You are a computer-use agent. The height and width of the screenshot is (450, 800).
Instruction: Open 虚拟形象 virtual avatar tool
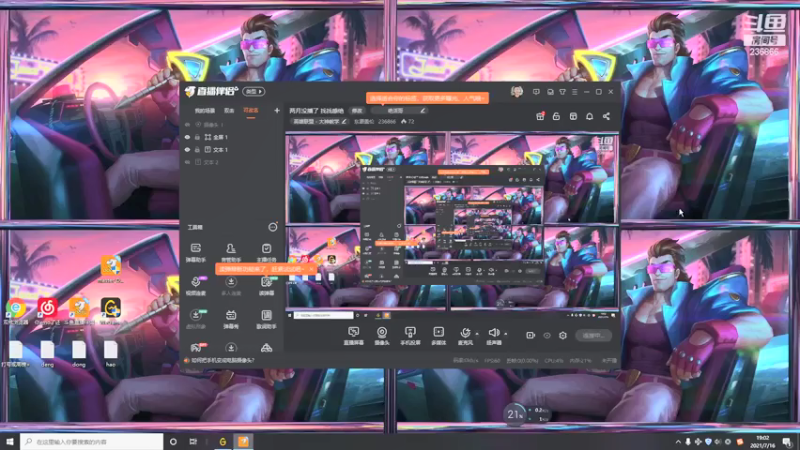tap(195, 319)
